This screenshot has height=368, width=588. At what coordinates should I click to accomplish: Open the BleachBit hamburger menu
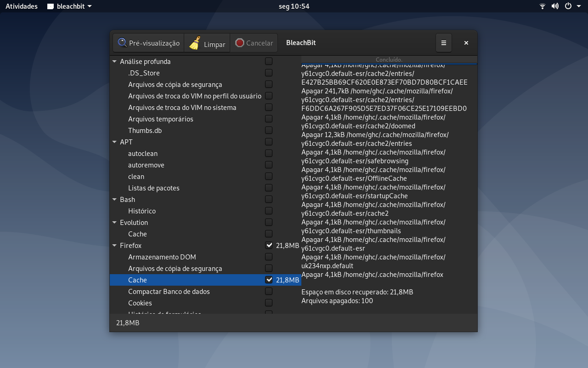click(x=444, y=43)
